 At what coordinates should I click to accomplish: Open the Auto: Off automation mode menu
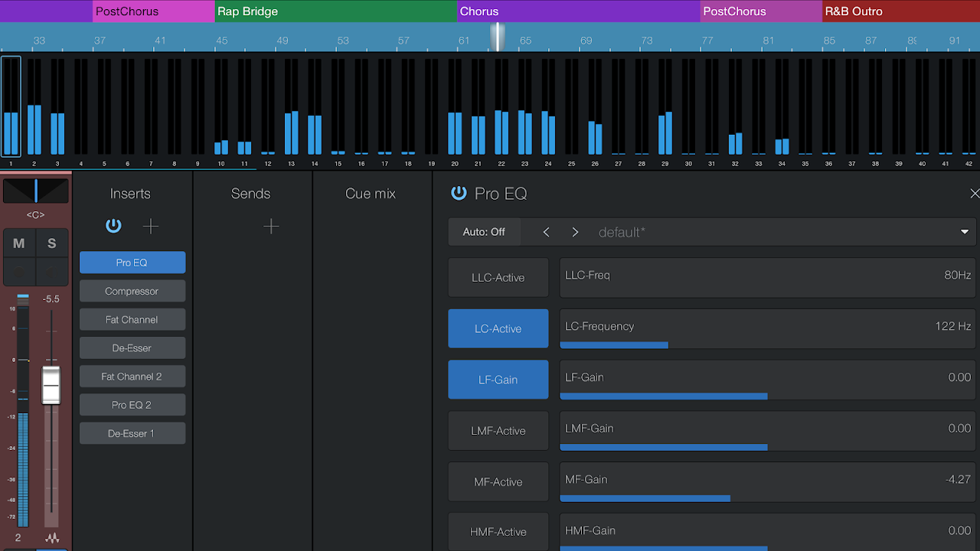click(x=484, y=232)
